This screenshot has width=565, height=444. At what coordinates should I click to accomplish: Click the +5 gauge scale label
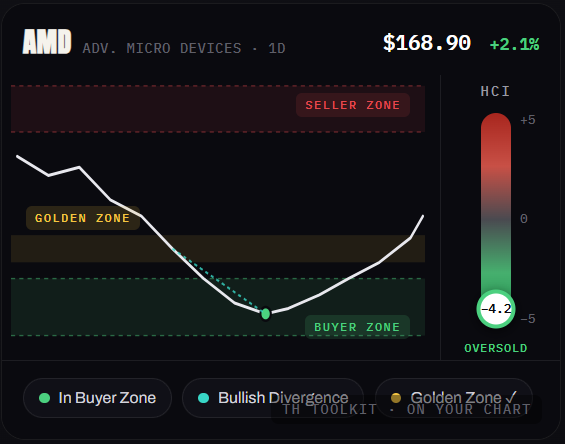[x=528, y=120]
